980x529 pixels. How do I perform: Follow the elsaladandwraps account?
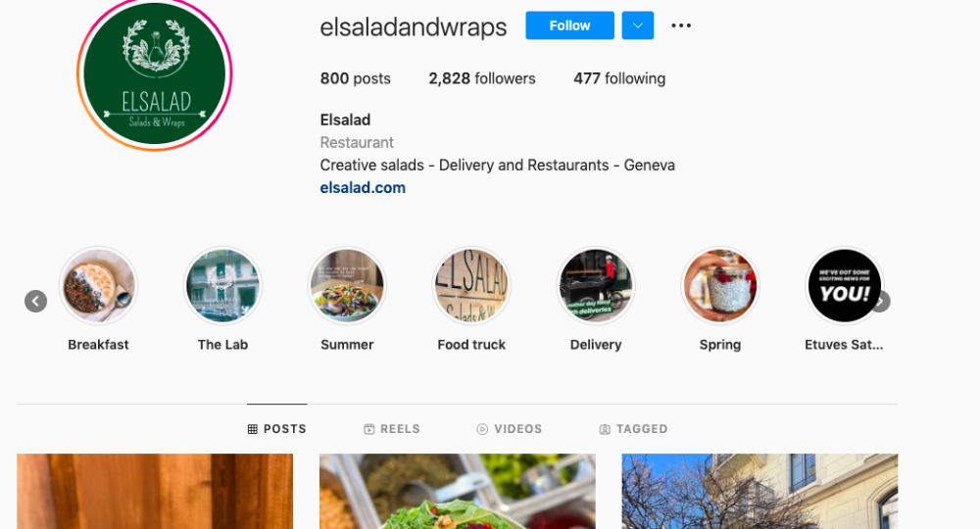[569, 25]
